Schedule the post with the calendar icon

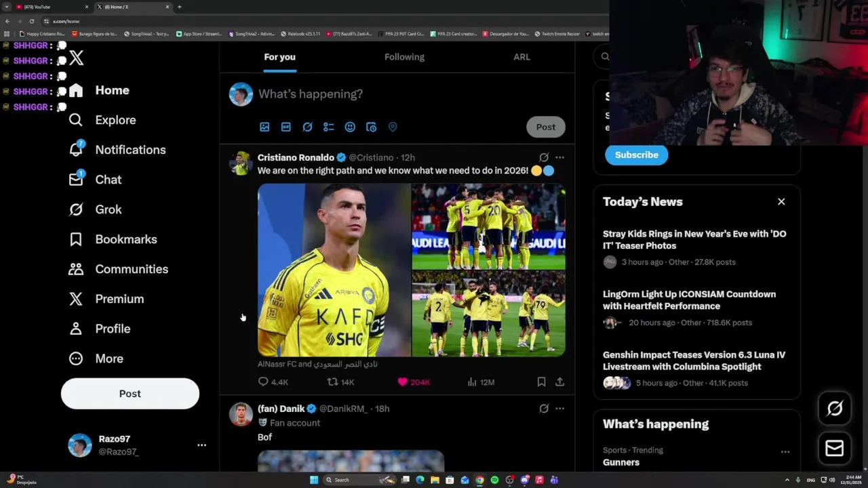click(x=371, y=127)
